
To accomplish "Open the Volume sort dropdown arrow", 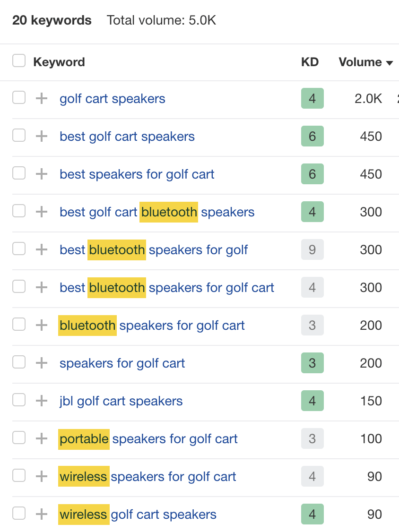I will point(389,62).
